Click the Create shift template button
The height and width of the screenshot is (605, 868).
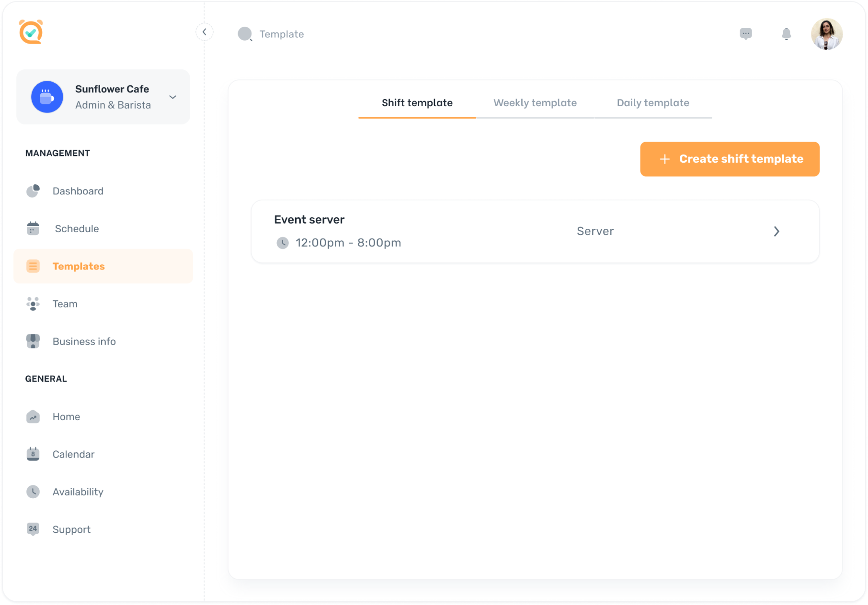point(729,159)
